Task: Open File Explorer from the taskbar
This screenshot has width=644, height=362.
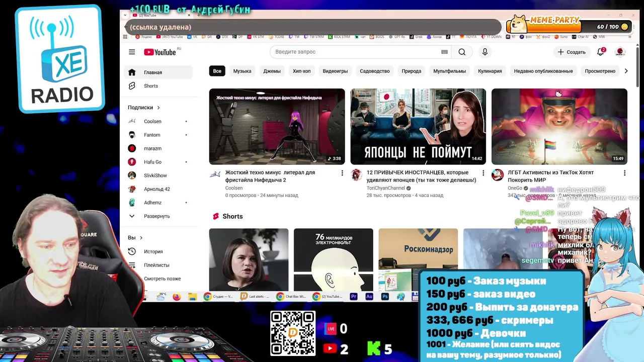Action: (192, 297)
